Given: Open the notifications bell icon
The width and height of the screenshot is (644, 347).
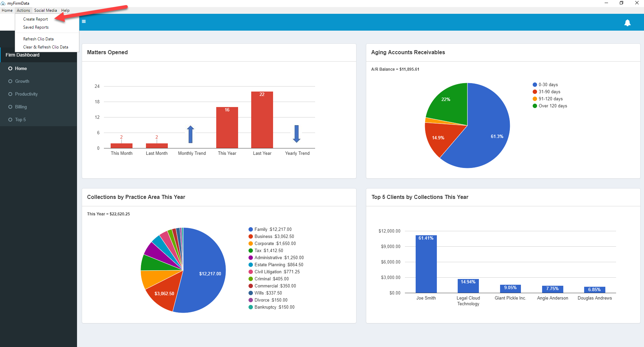Looking at the screenshot, I should pos(628,23).
